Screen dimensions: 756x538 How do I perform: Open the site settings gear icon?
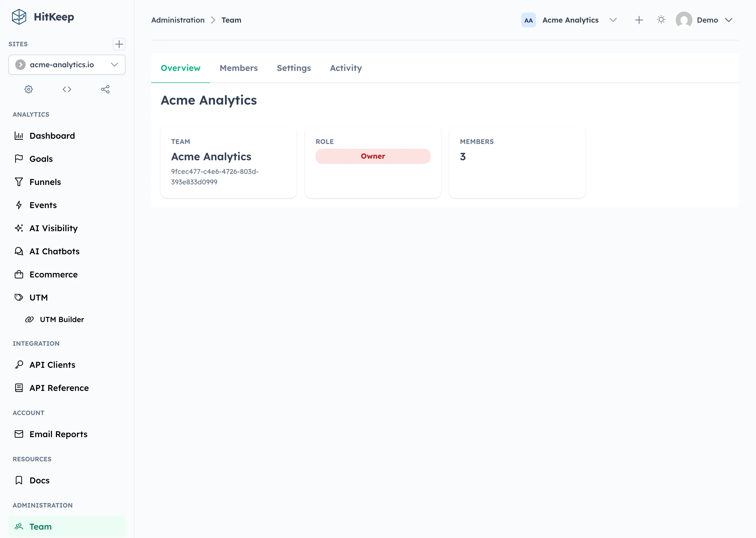(x=28, y=89)
